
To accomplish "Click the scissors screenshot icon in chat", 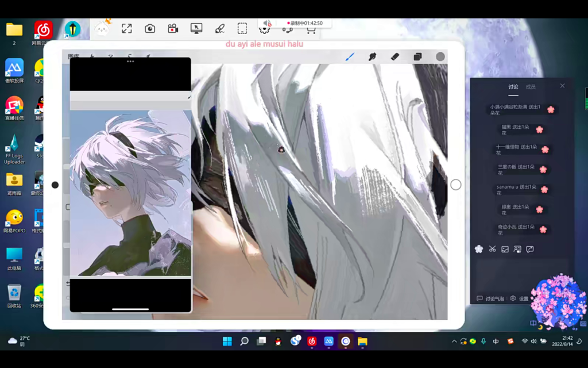I will (x=492, y=249).
